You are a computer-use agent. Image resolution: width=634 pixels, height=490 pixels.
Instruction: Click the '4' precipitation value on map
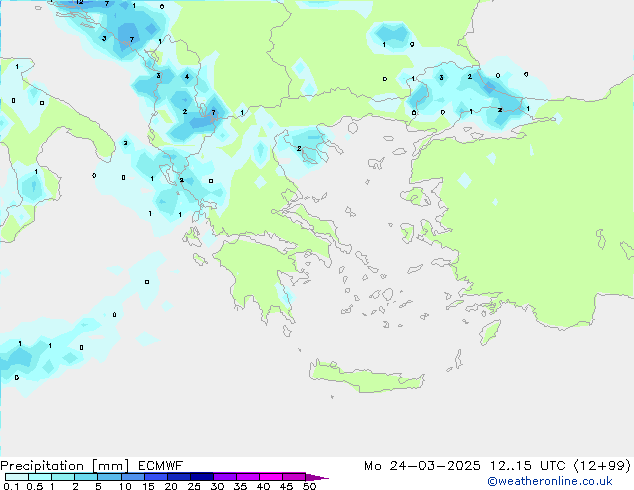click(187, 76)
